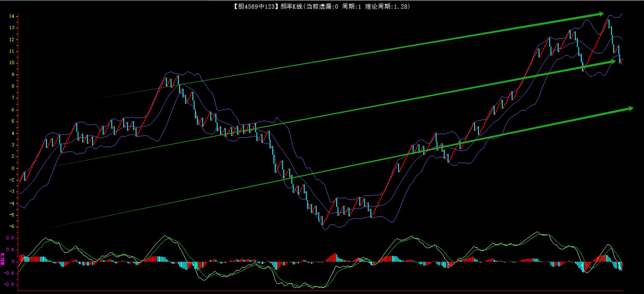Click the 0.9 label on the MACD axis
This screenshot has width=644, height=294.
point(10,238)
